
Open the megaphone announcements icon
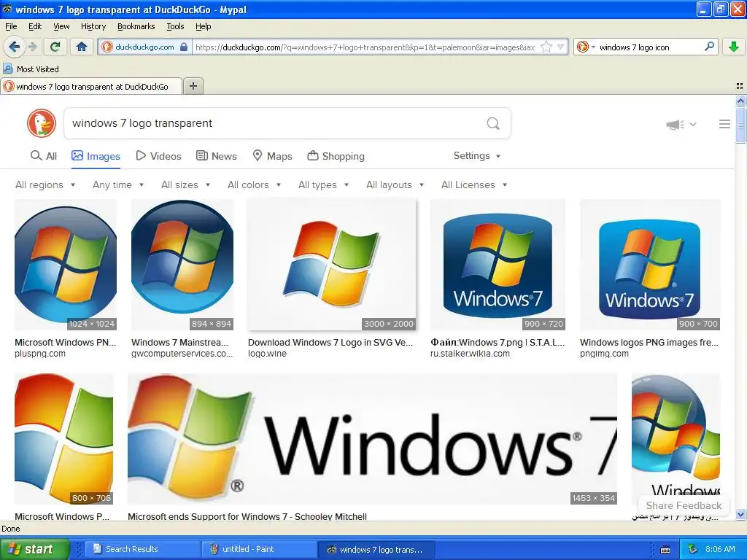(675, 124)
